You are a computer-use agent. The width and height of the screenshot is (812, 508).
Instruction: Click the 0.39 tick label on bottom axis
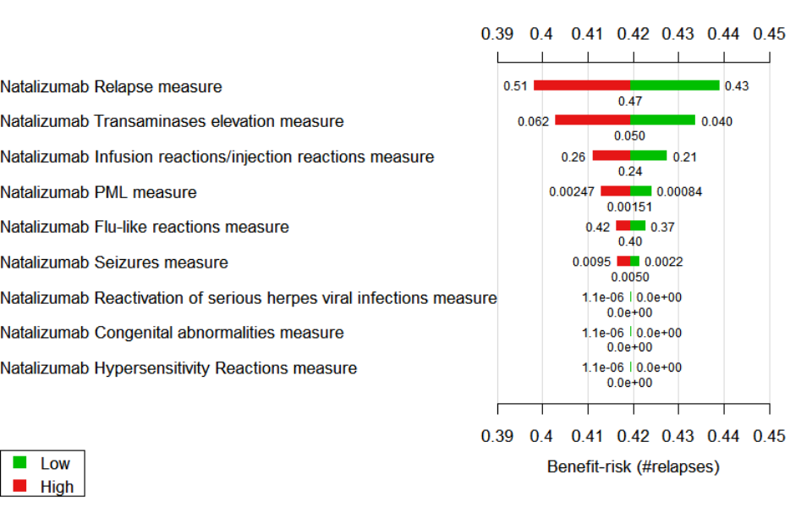pyautogui.click(x=497, y=436)
